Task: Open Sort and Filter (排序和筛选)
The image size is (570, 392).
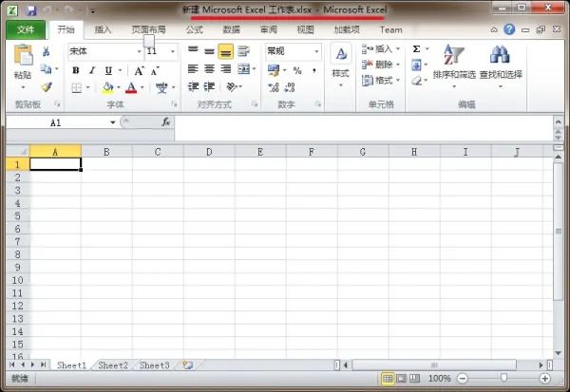Action: click(454, 66)
